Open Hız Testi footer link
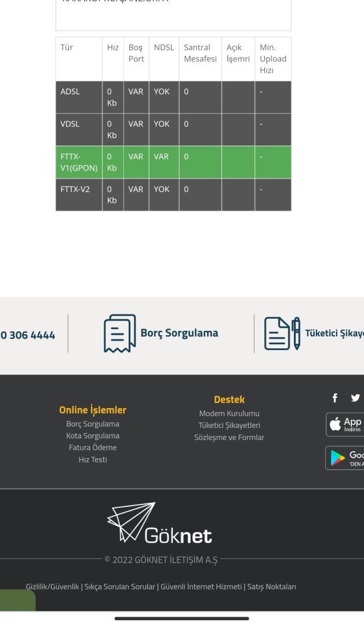 [x=93, y=460]
